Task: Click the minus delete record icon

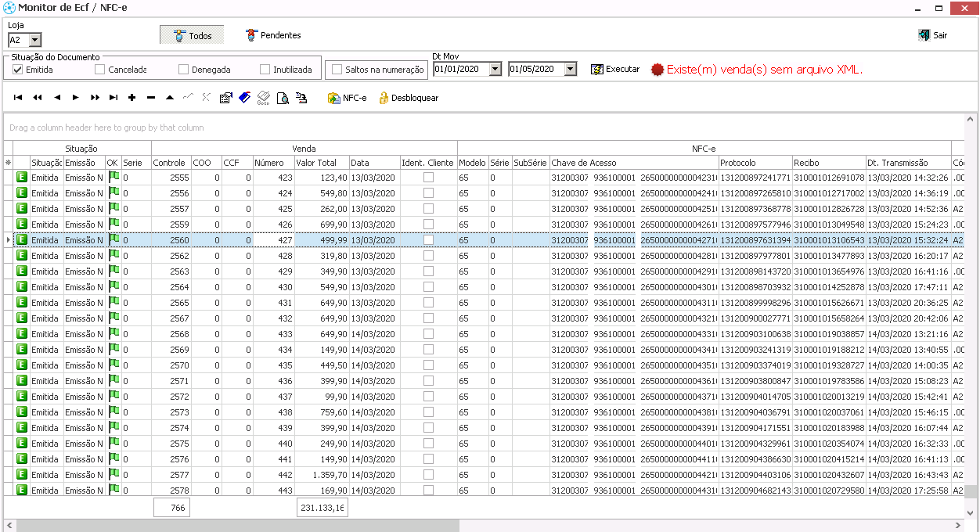Action: (x=151, y=98)
